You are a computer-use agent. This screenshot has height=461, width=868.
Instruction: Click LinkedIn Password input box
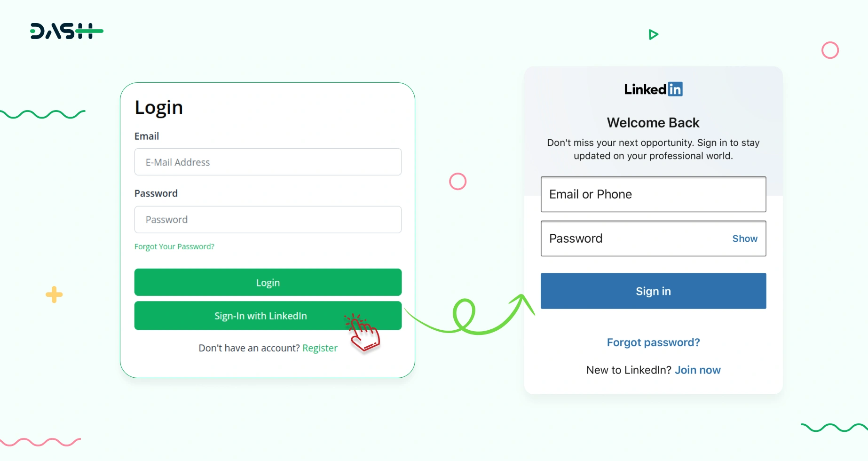click(x=630, y=238)
